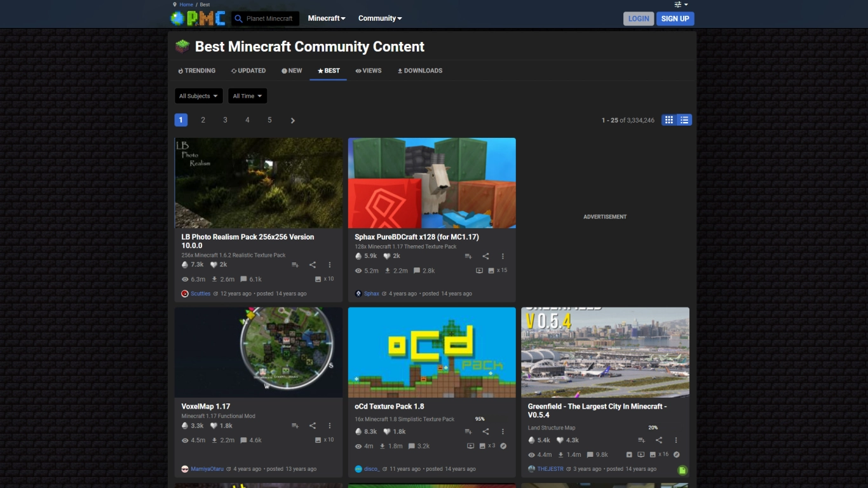Expand the All Subjects filter dropdown

[x=198, y=96]
